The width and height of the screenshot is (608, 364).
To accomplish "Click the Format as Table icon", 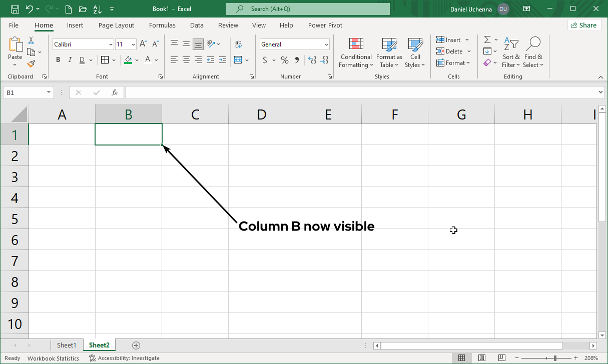I will tap(389, 51).
